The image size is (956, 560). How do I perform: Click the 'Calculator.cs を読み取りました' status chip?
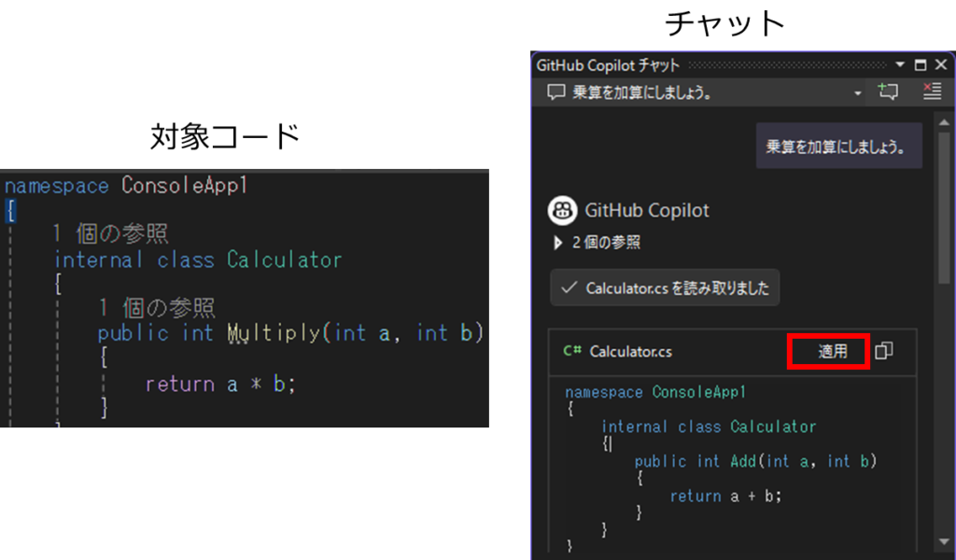click(665, 287)
